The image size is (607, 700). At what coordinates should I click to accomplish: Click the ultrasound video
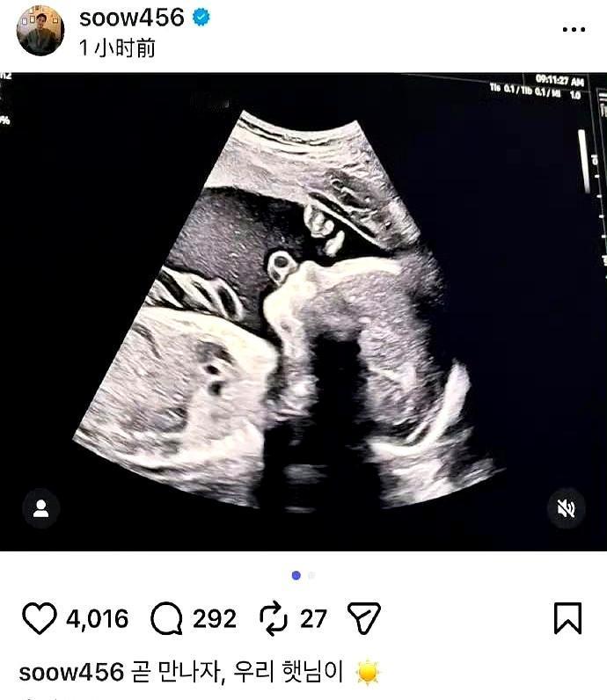tap(303, 311)
